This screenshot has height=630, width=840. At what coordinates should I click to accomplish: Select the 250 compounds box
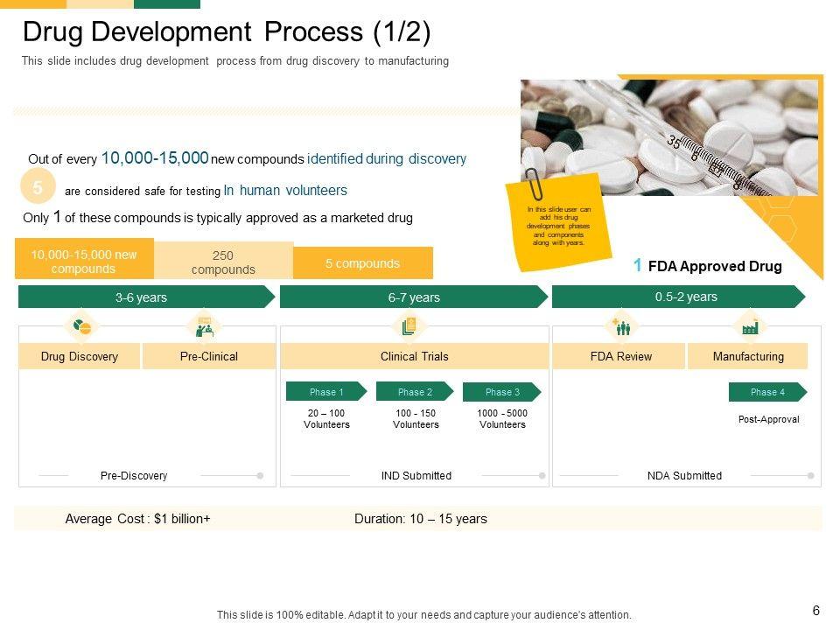point(223,262)
